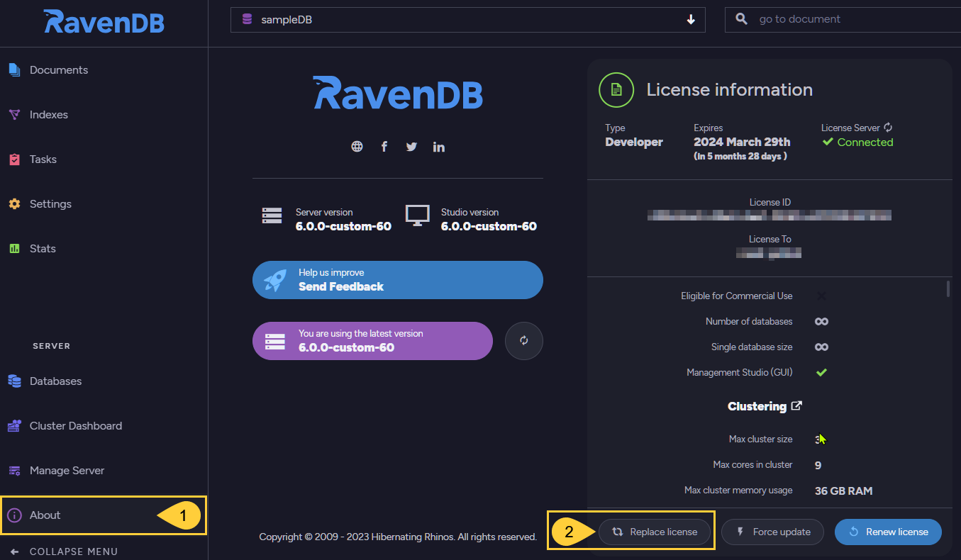
Task: Click the Renew license button
Action: pos(888,532)
